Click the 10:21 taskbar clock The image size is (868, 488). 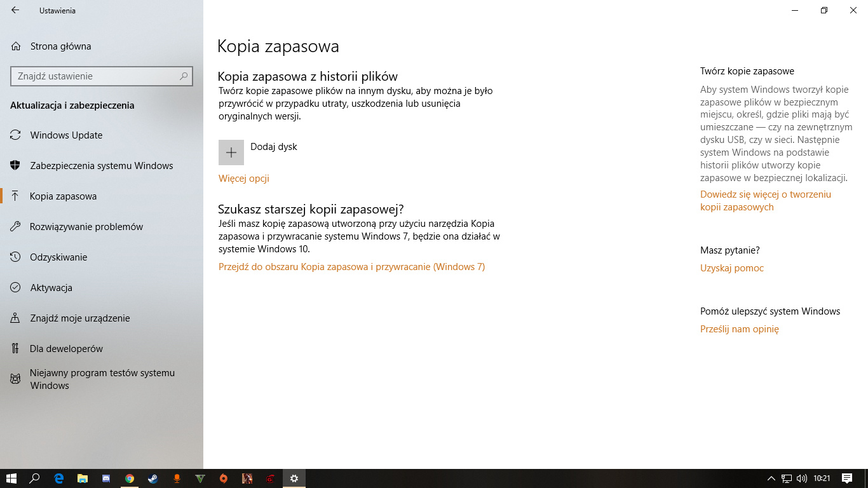point(822,478)
